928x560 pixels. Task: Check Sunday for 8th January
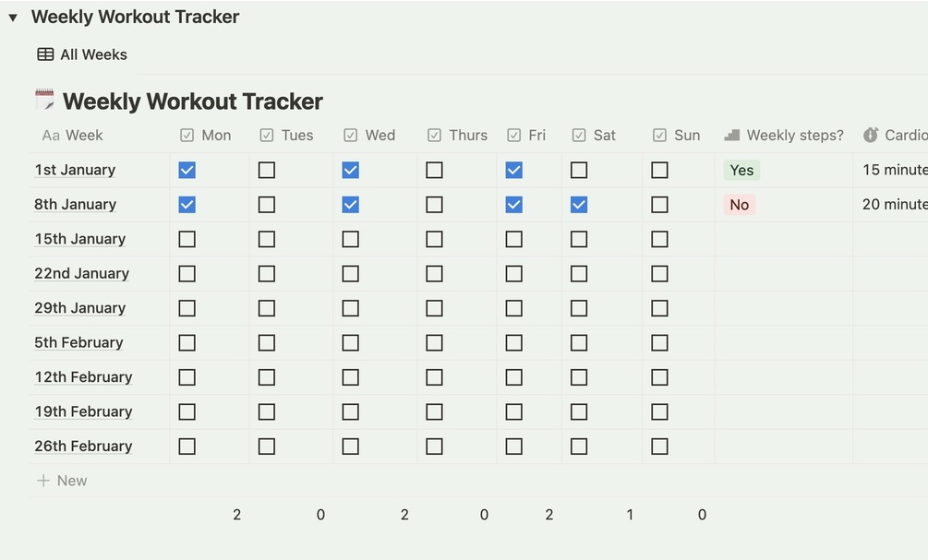pyautogui.click(x=659, y=205)
